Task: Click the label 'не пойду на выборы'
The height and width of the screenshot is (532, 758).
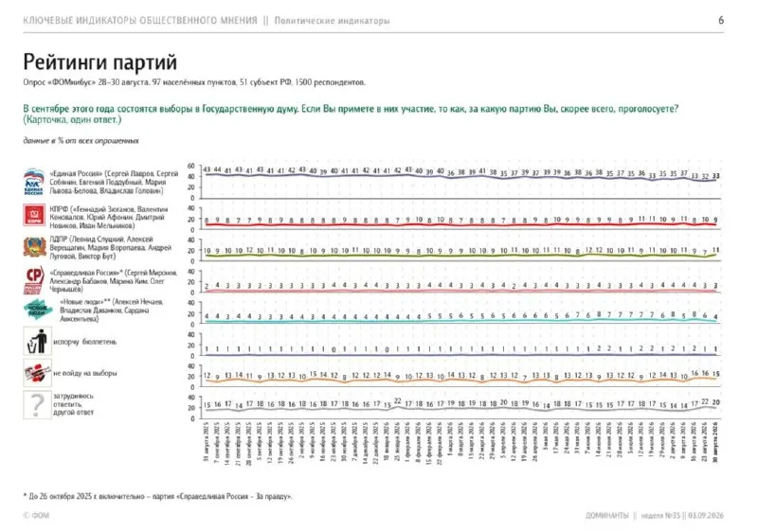Action: pyautogui.click(x=85, y=373)
